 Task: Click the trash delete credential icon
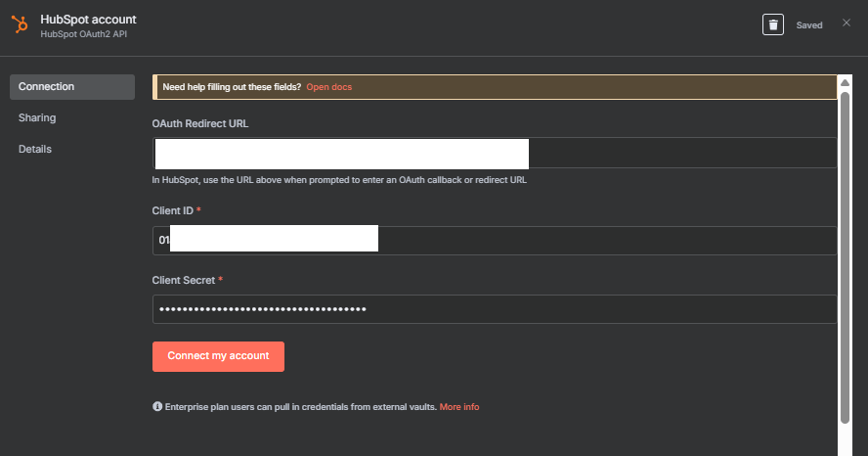[773, 24]
